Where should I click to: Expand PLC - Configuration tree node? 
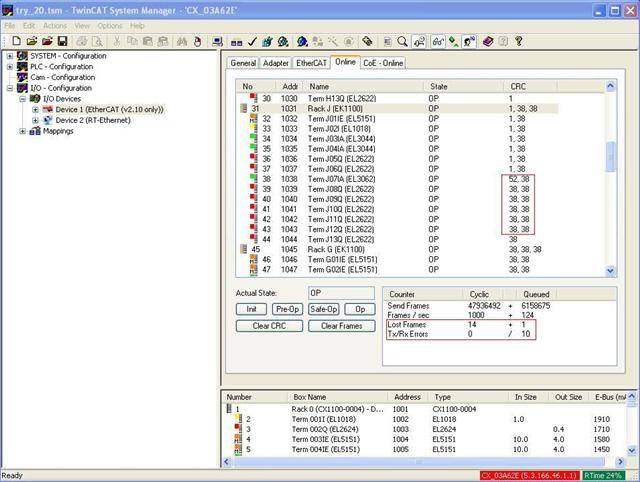click(x=10, y=67)
